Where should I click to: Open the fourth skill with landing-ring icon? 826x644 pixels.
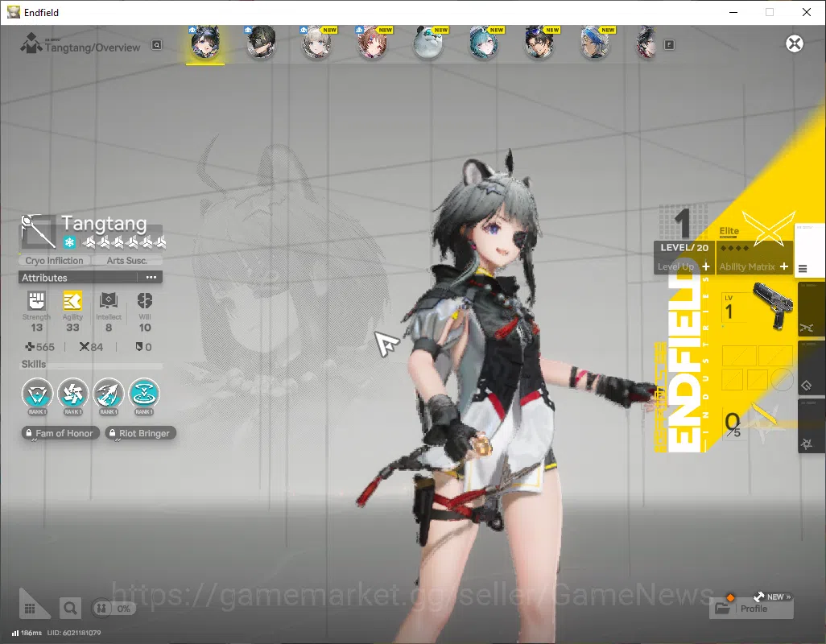pyautogui.click(x=144, y=394)
